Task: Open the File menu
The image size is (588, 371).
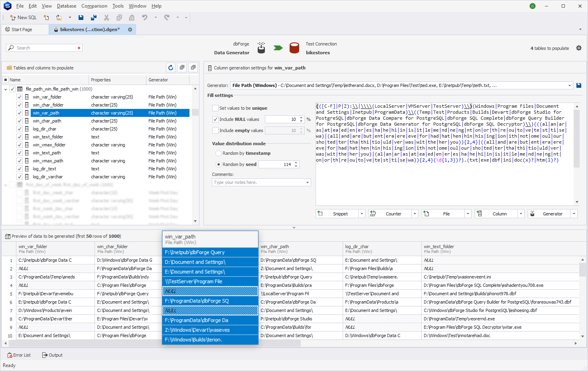Action: 20,6
